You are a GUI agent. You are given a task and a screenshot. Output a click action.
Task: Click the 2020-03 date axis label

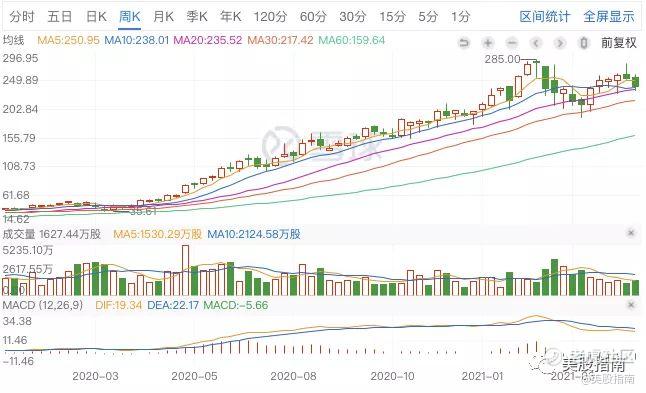[95, 376]
